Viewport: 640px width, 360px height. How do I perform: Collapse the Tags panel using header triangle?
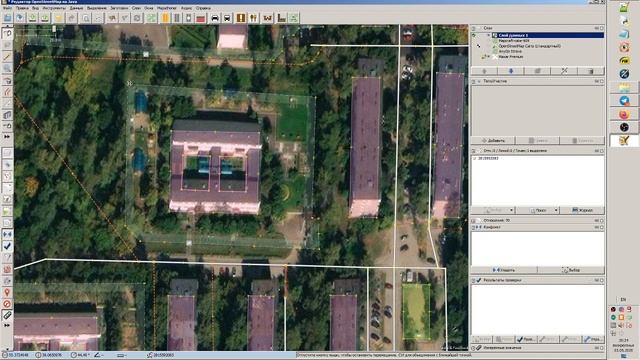pos(474,81)
